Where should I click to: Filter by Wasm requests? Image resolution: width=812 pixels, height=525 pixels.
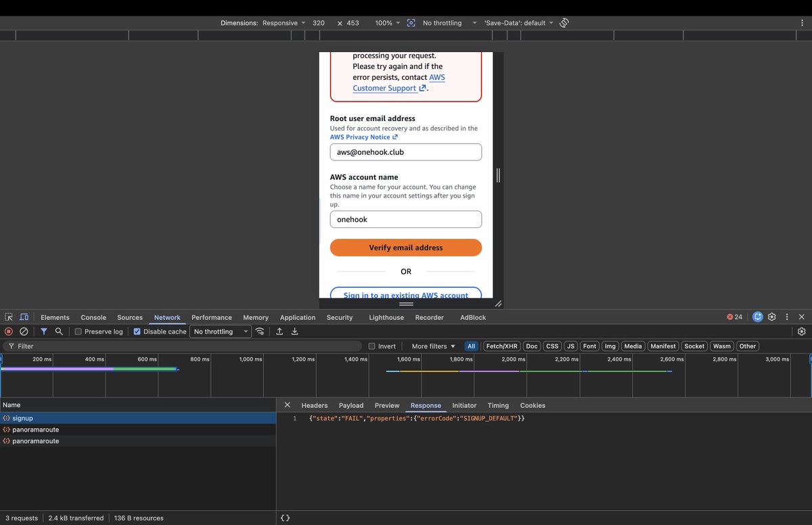coord(722,346)
